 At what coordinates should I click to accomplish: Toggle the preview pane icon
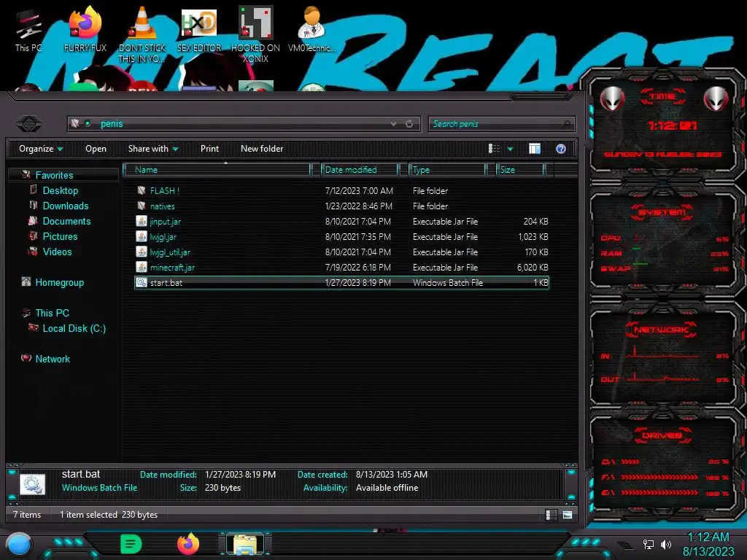(x=535, y=149)
